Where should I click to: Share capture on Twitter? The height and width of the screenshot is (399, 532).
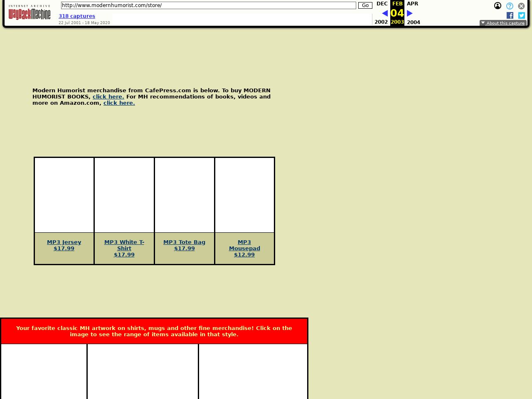[522, 15]
